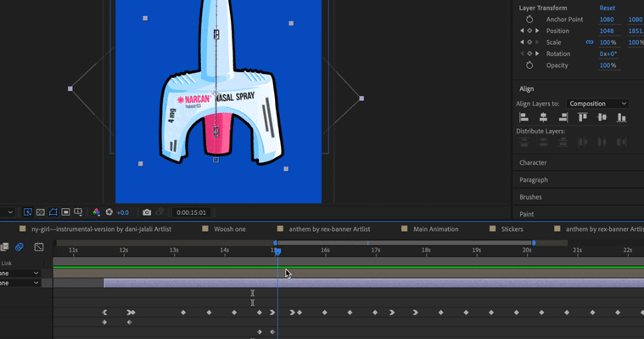Click the Position 1048 value
This screenshot has height=339, width=644.
[x=607, y=31]
